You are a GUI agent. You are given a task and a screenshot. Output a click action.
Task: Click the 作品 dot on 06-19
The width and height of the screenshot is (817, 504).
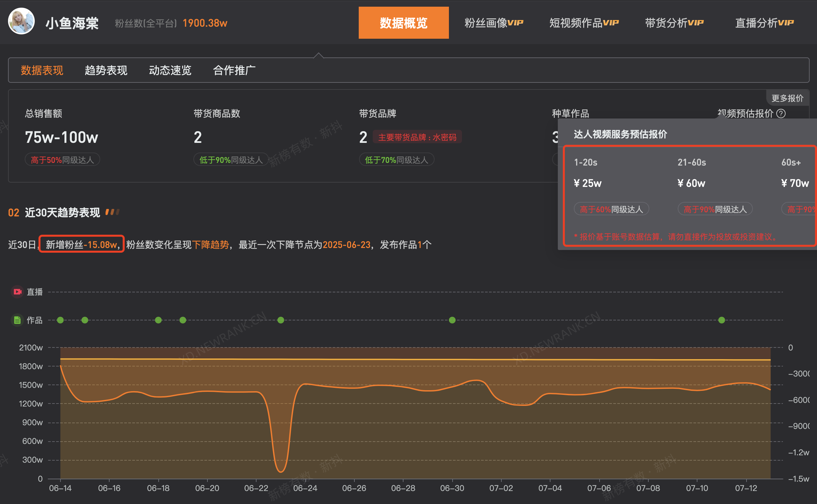click(183, 320)
